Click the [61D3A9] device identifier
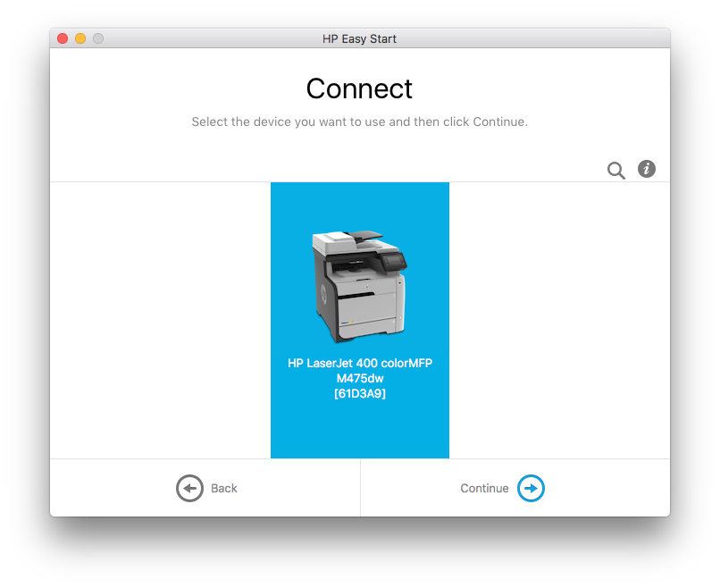The height and width of the screenshot is (588, 720). [x=360, y=394]
